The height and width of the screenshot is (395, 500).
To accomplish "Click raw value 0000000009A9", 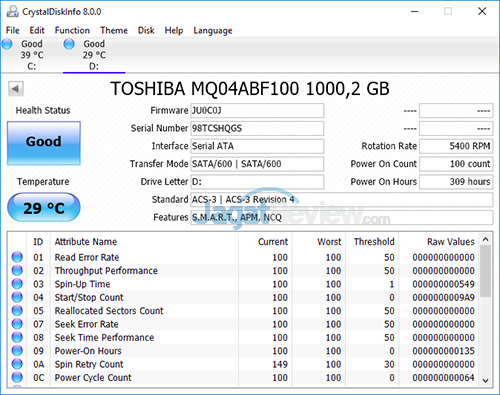I will pyautogui.click(x=443, y=297).
